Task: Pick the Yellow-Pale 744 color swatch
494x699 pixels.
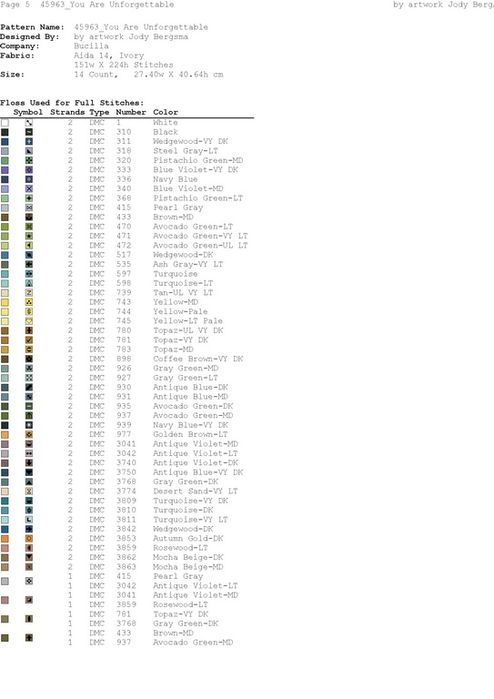Action: click(5, 312)
